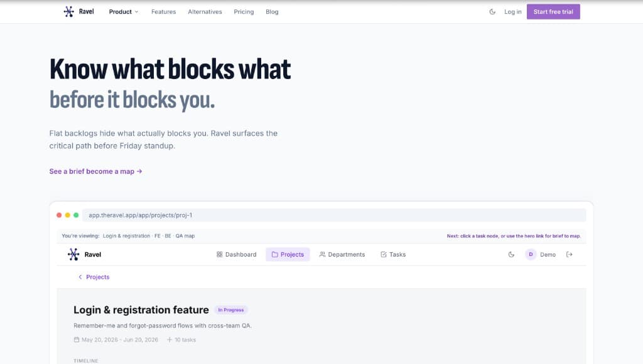Open the Blog link

pyautogui.click(x=272, y=12)
